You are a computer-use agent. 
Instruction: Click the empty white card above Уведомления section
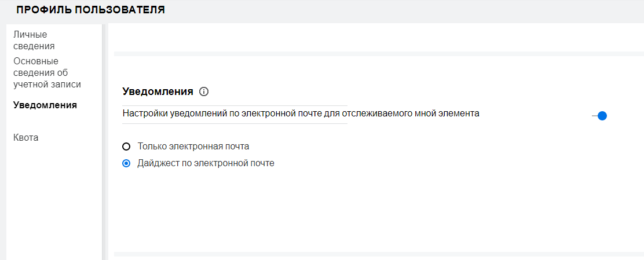coord(376,38)
